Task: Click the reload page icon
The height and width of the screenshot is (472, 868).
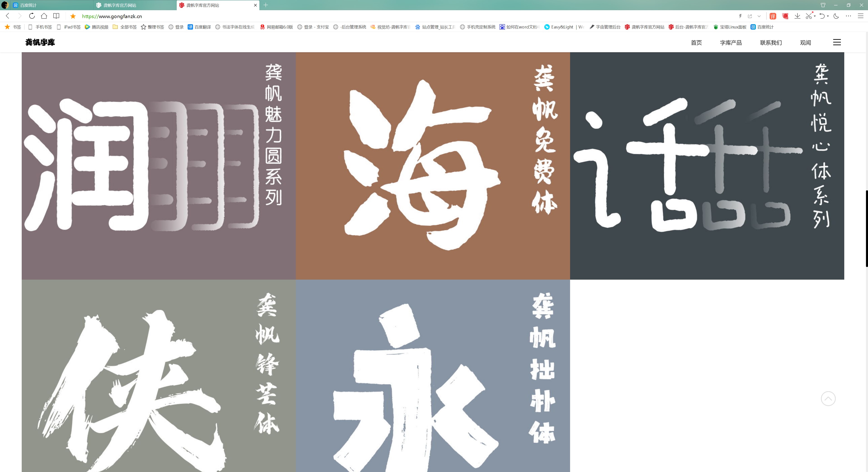Action: (x=32, y=16)
